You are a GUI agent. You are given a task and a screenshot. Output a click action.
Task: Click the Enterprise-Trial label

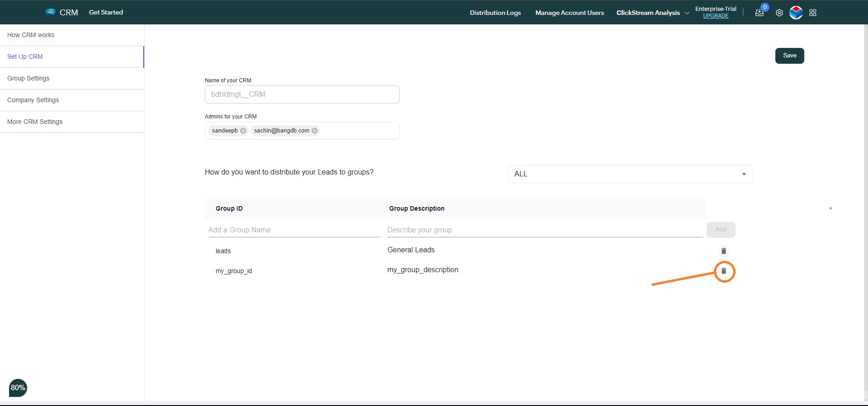(716, 9)
